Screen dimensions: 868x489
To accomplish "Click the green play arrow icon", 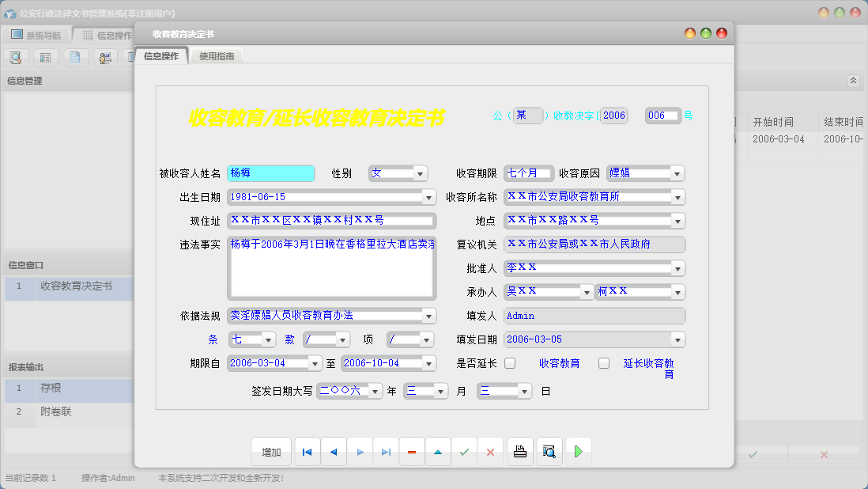I will pos(578,452).
